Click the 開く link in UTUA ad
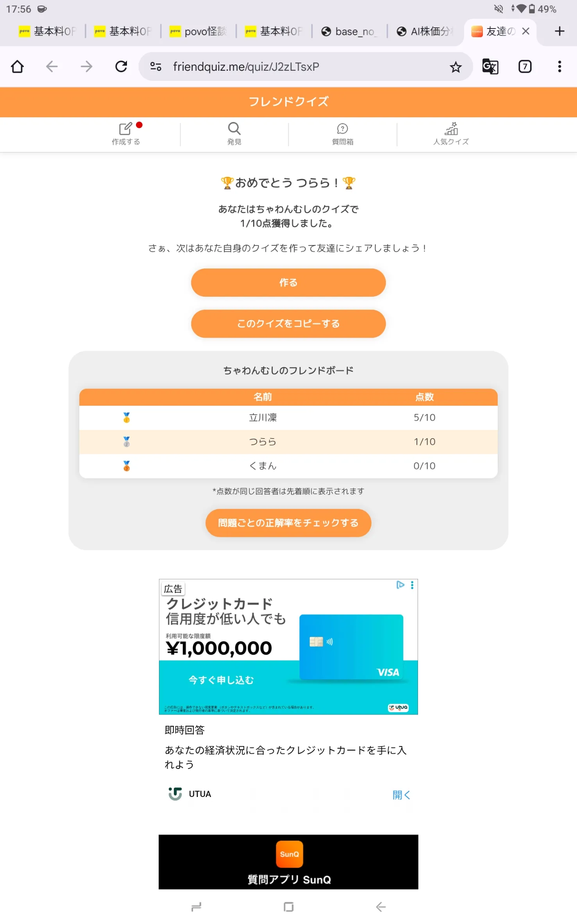Viewport: 577px width, 924px height. coord(401,795)
